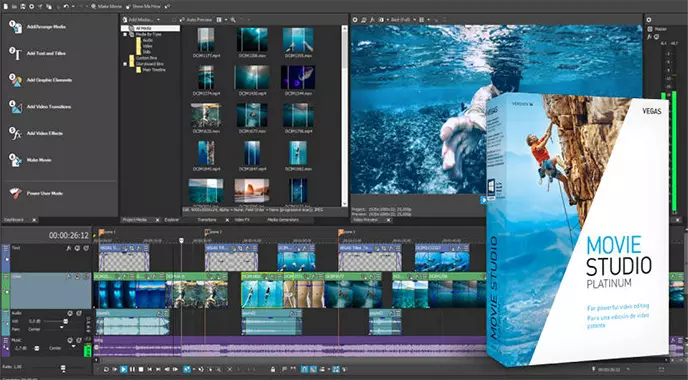Viewport: 688px width, 380px height.
Task: Open Add Video Effects step in dashboard
Action: (x=36, y=133)
